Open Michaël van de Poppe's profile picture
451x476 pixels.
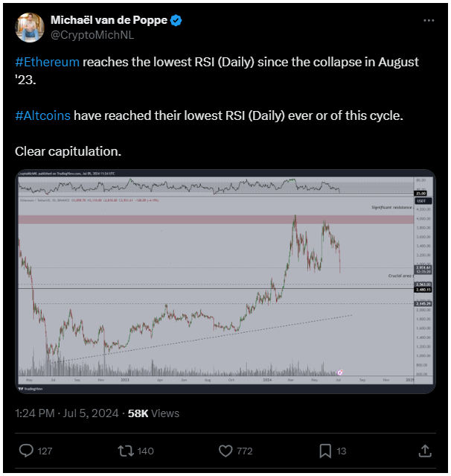28,28
